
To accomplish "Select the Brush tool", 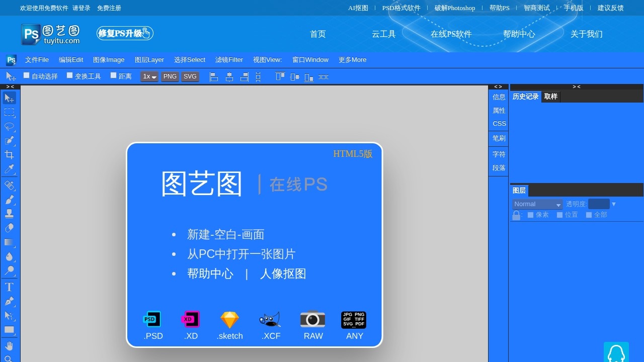I will (10, 200).
